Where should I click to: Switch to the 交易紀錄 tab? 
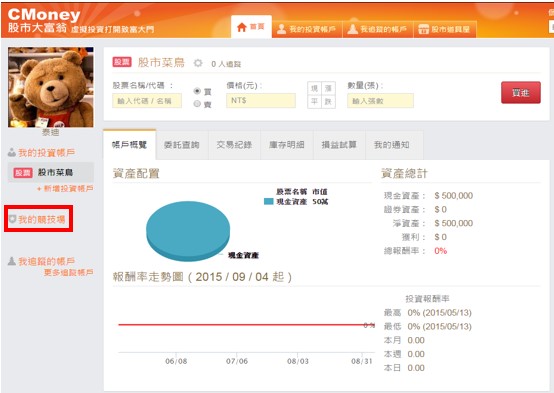point(234,145)
